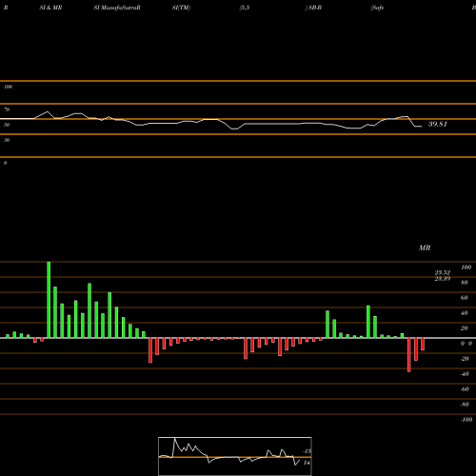Click the ') SBB' symbol text
The width and height of the screenshot is (476, 476).
click(x=313, y=8)
